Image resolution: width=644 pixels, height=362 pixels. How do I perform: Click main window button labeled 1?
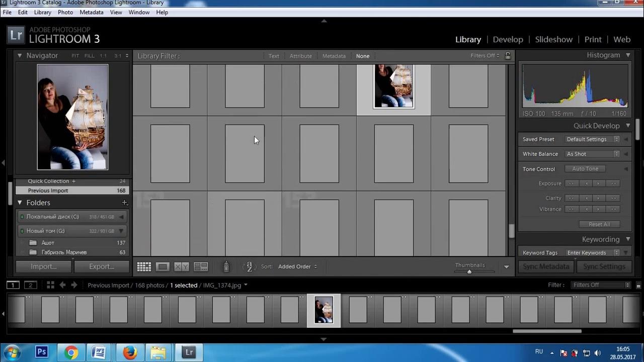tap(13, 285)
